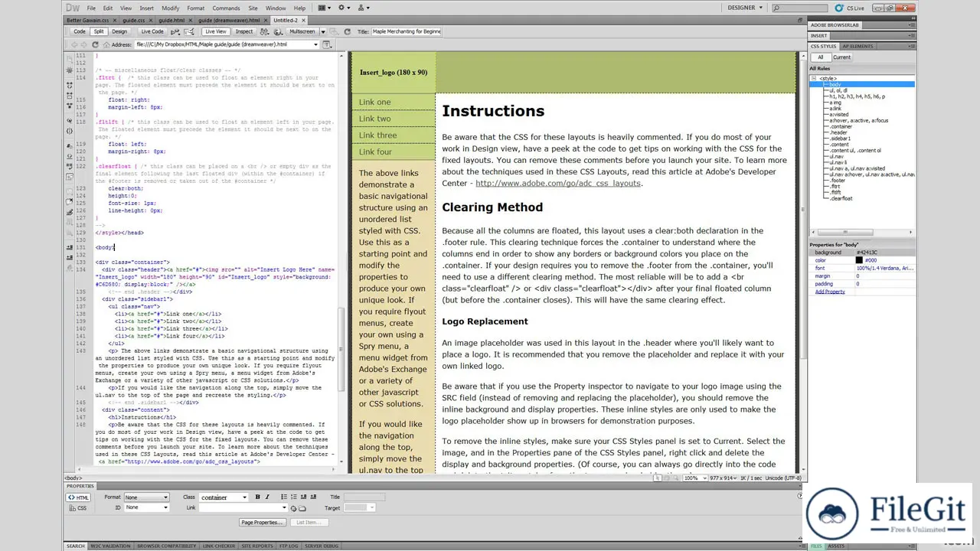Switch to the AP Elements tab
This screenshot has width=980, height=551.
(x=858, y=46)
